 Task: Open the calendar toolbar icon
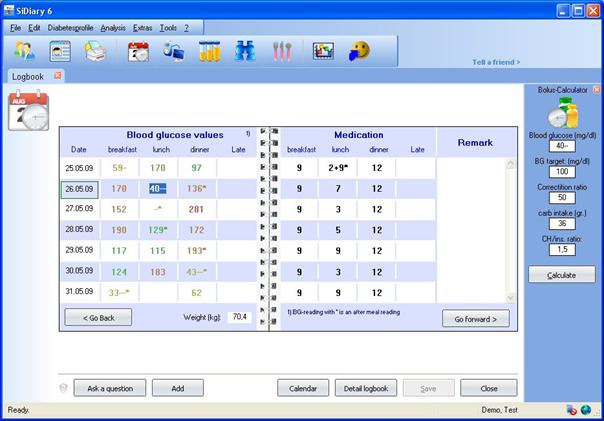[139, 51]
